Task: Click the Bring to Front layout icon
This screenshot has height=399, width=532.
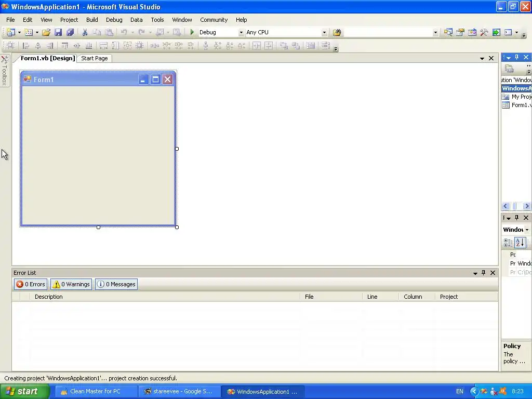Action: [x=284, y=46]
